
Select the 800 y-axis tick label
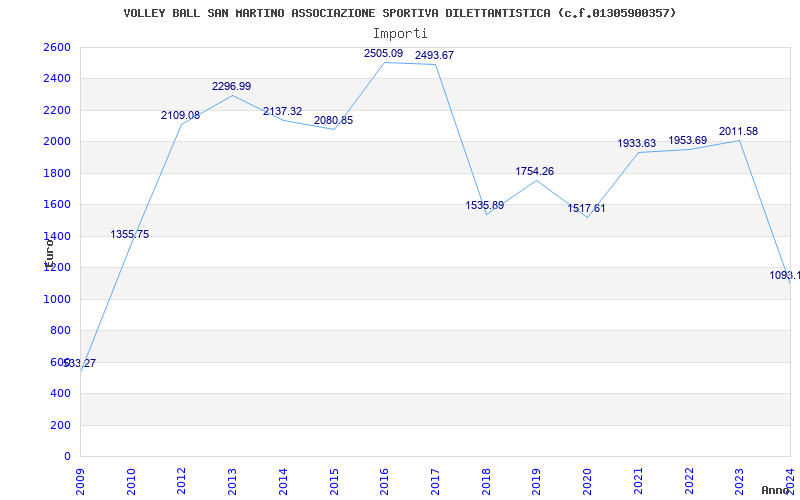60,331
